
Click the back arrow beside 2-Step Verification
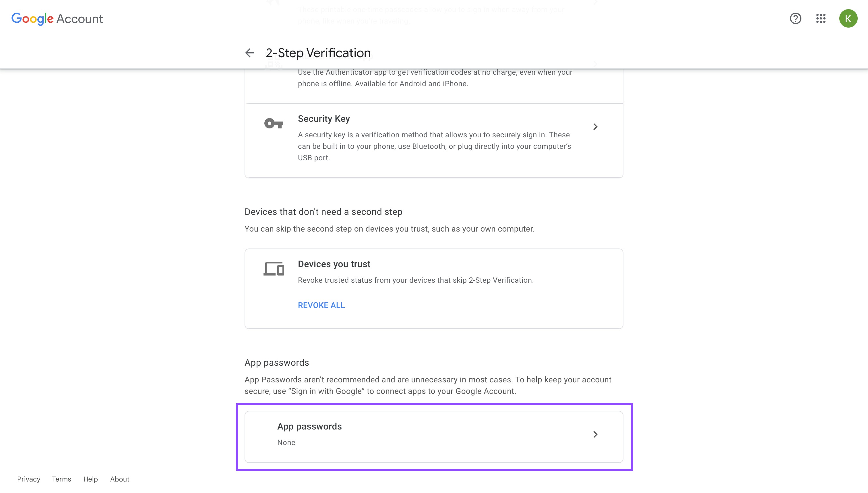250,53
